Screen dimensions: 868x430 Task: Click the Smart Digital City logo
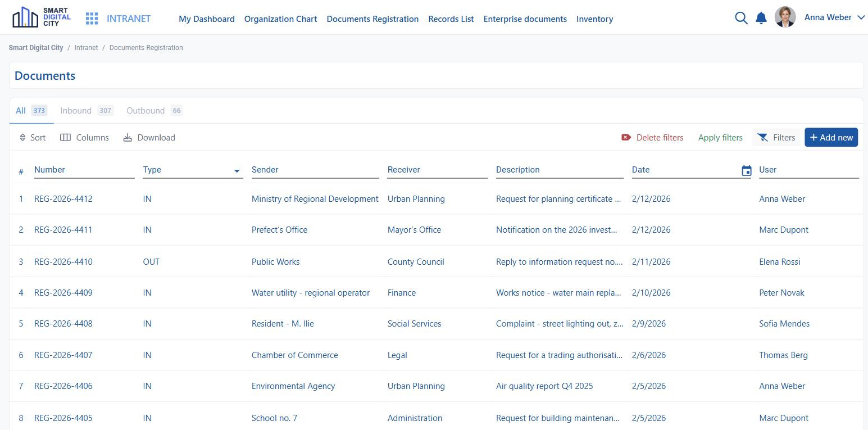pos(42,17)
